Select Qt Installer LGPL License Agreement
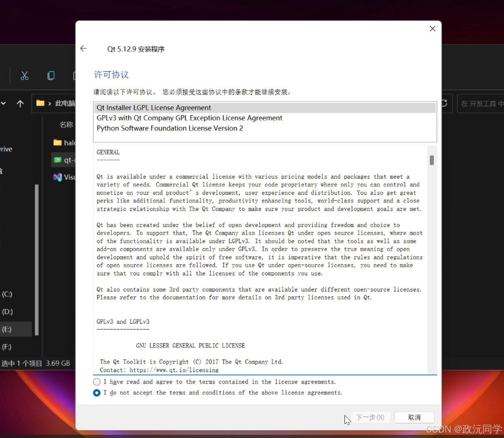 (264, 108)
